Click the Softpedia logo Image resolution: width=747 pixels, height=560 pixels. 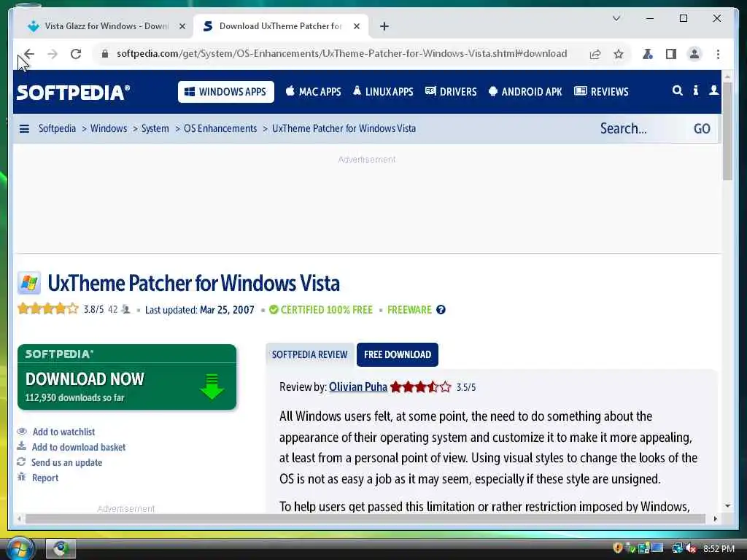[x=74, y=92]
